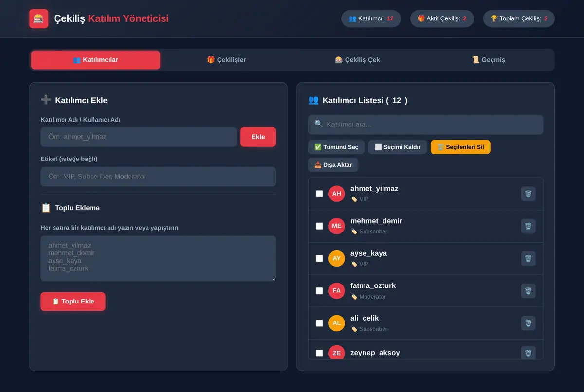Delete mehmet_demir with its trash icon

[x=528, y=226]
